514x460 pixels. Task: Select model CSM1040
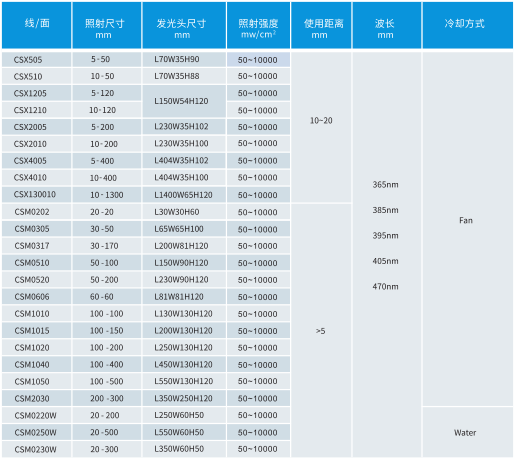(36, 365)
